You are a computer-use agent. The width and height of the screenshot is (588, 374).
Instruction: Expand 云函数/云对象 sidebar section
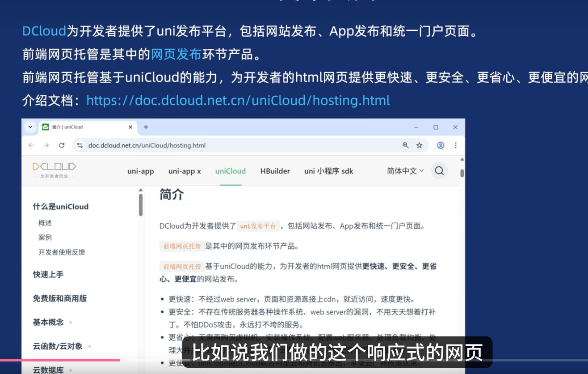click(62, 346)
